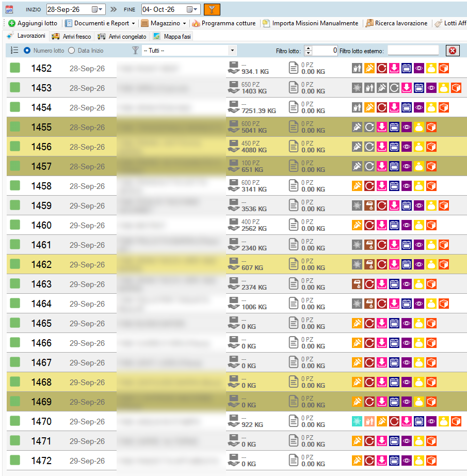Click the gray snowflake icon for lot 1464

coord(357,304)
